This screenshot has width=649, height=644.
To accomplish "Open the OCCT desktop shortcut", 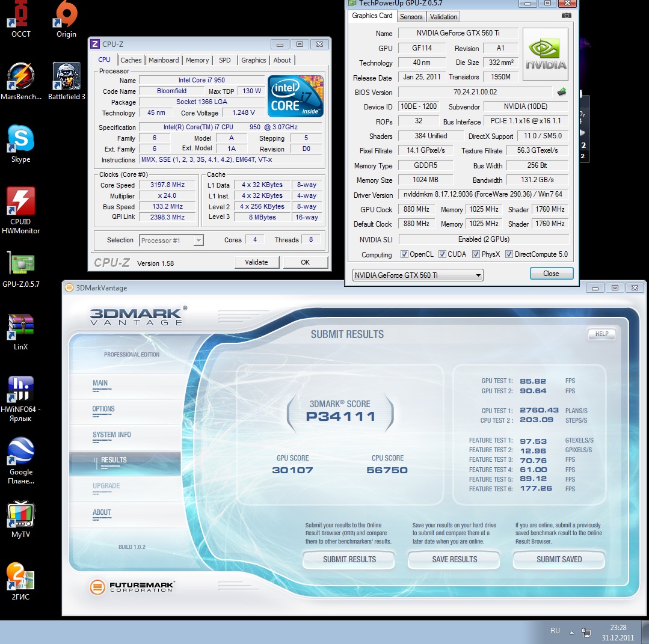I will [x=20, y=19].
